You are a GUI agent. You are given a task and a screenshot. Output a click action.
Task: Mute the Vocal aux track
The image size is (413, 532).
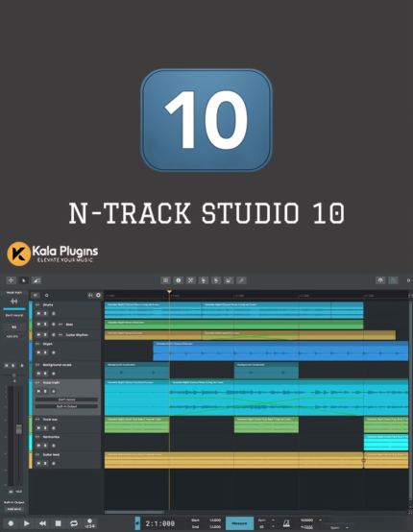point(38,428)
